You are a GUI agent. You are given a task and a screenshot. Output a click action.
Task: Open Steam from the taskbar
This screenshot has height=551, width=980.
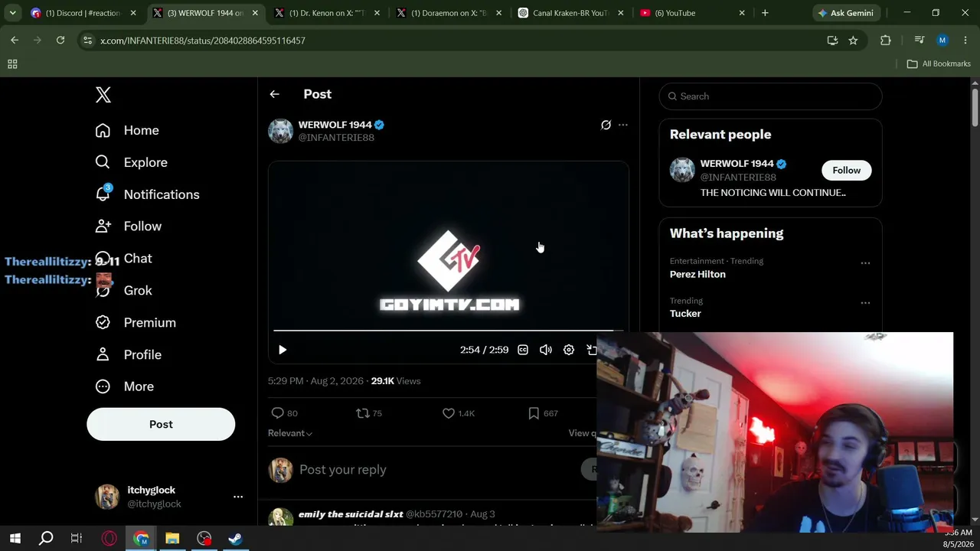(235, 539)
